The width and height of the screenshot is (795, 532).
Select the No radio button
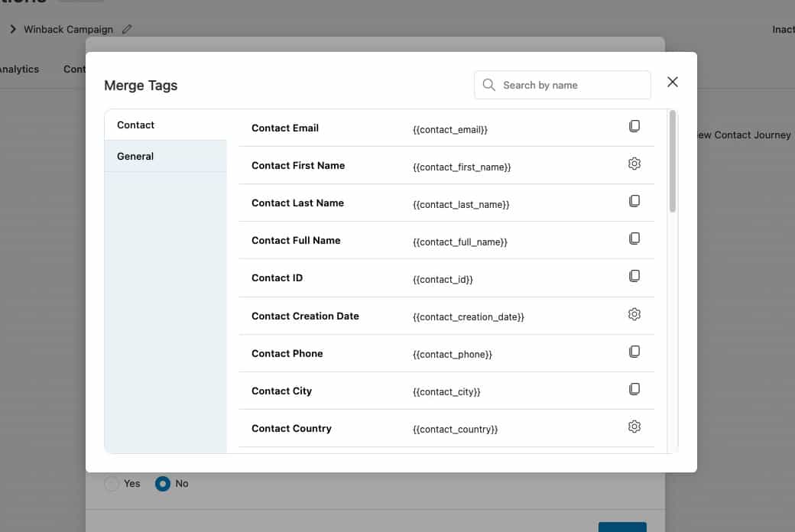[x=162, y=484]
